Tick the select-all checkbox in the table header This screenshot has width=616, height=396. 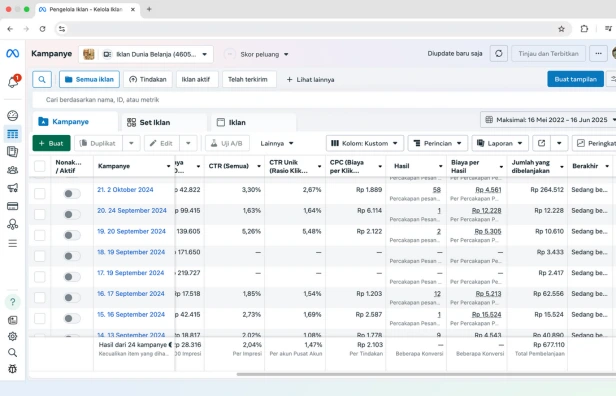(x=40, y=166)
